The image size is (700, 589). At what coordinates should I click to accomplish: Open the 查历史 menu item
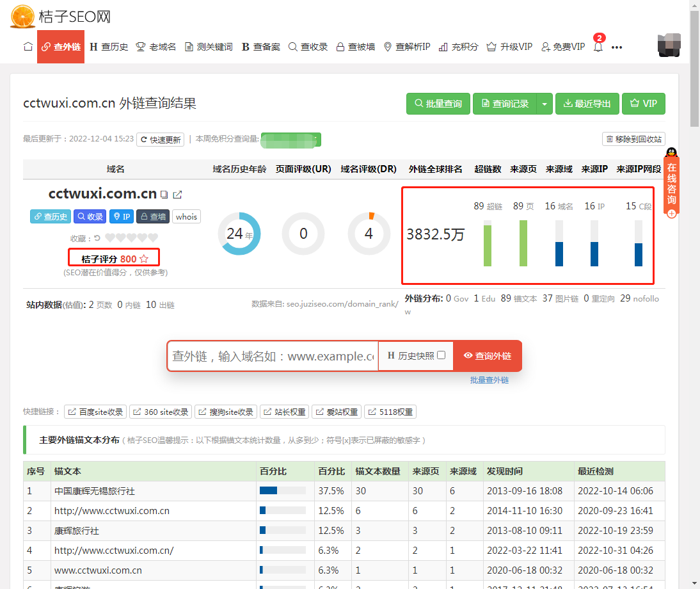click(x=109, y=47)
